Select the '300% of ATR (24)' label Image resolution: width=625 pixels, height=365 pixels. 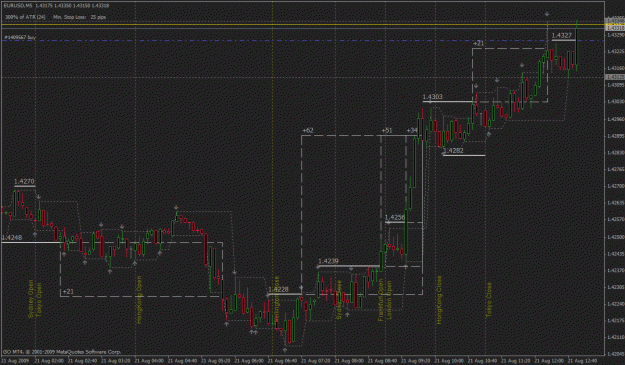coord(25,17)
